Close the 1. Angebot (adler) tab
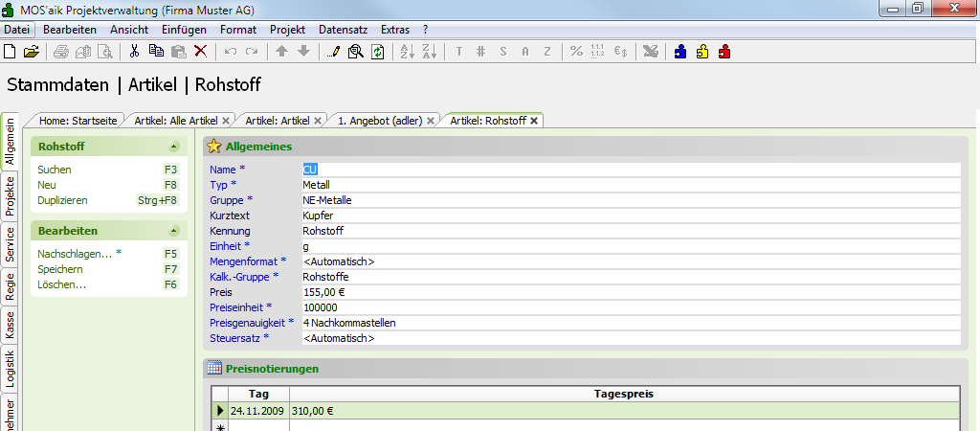 click(x=430, y=121)
